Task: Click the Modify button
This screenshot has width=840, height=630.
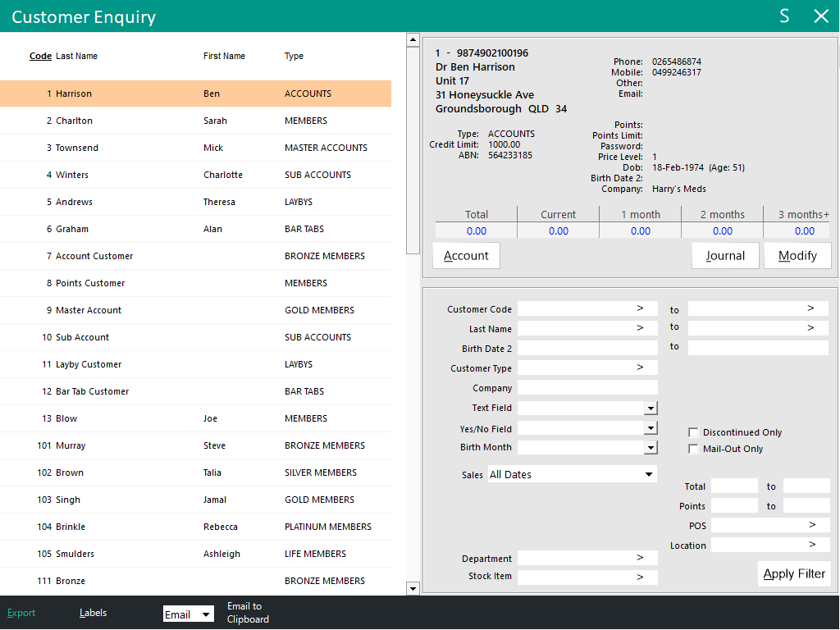Action: click(x=797, y=256)
